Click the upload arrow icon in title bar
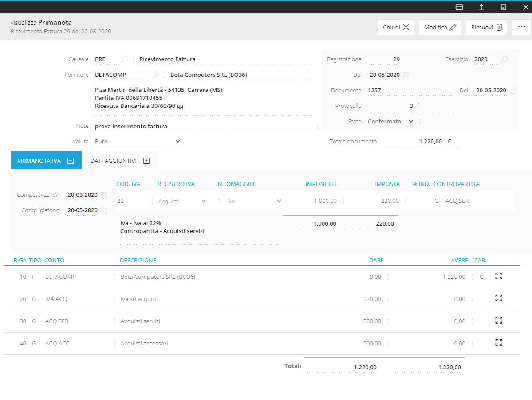 [481, 7]
